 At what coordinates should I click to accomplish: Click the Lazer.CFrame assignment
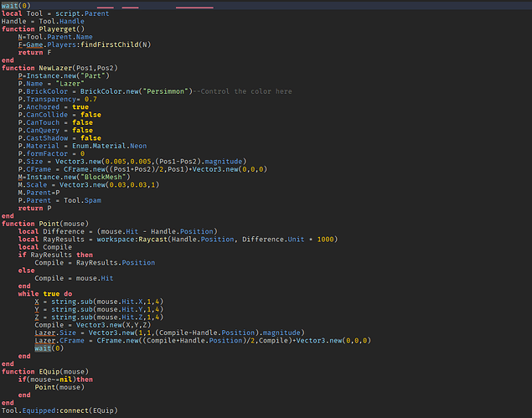click(x=203, y=341)
